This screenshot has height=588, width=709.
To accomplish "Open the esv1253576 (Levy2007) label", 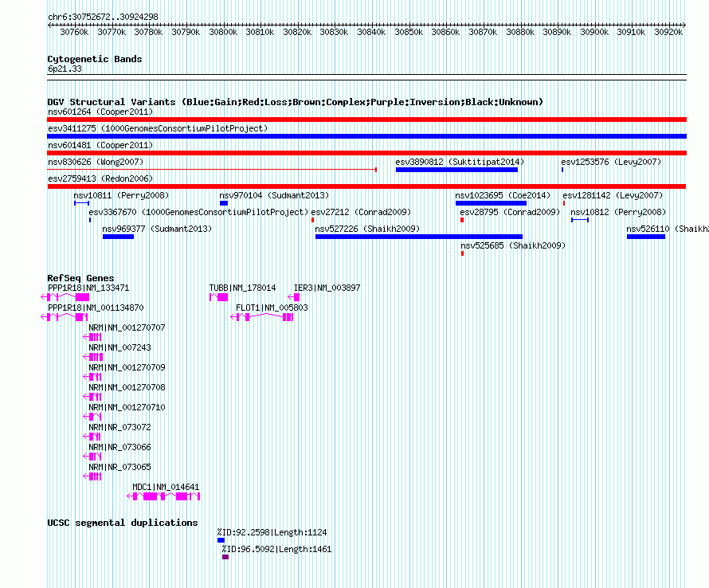I will point(611,162).
